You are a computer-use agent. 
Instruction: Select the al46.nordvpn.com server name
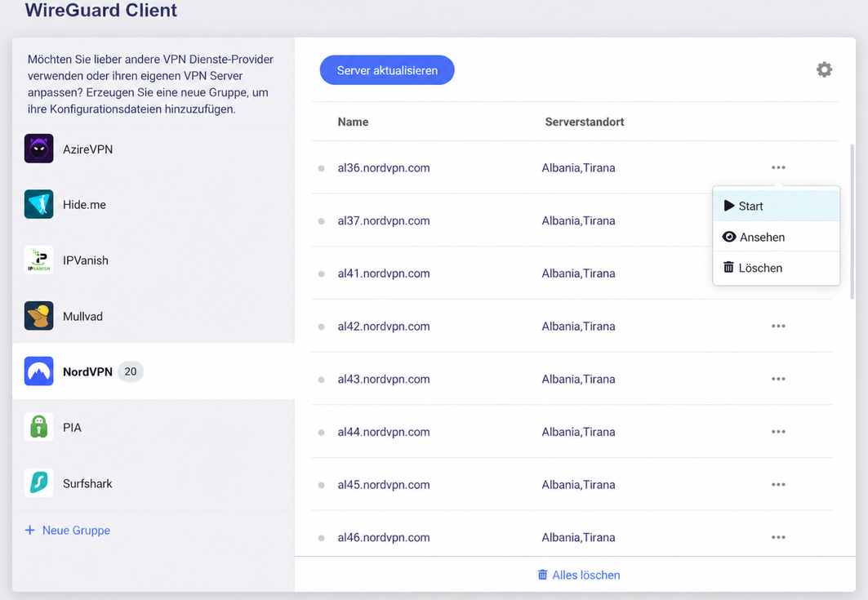point(384,537)
